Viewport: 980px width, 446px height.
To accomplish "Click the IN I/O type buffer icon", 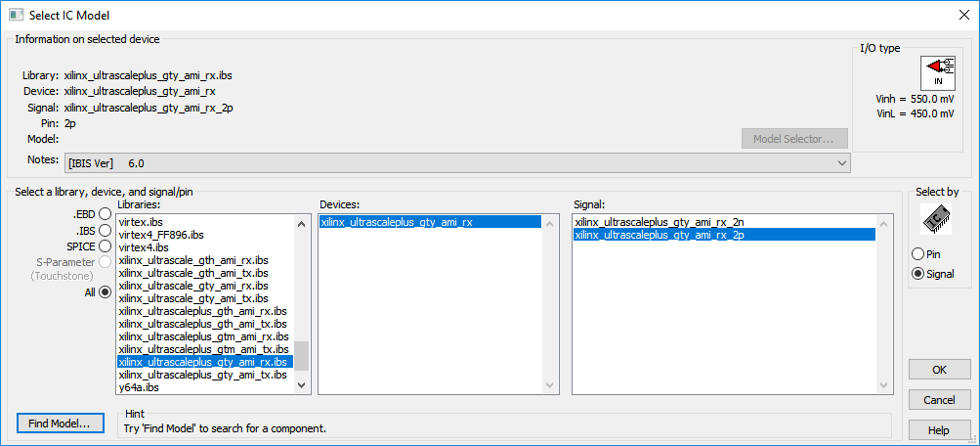I will pyautogui.click(x=938, y=71).
